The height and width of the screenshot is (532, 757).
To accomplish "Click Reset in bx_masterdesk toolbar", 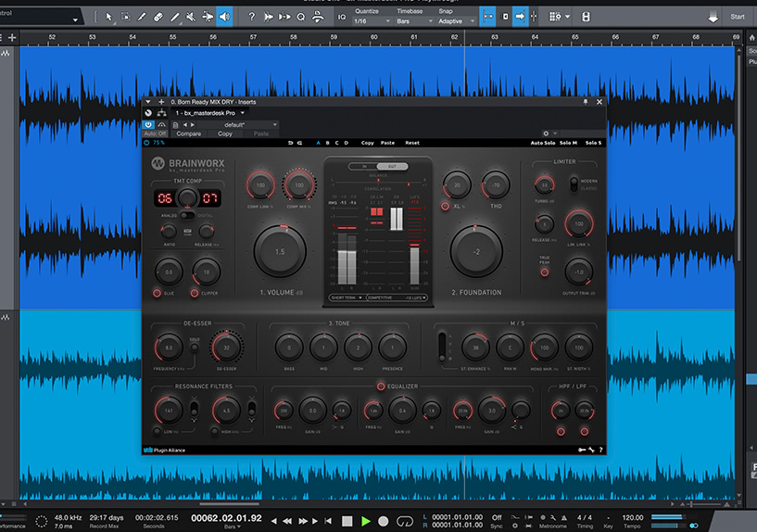I will pos(412,143).
